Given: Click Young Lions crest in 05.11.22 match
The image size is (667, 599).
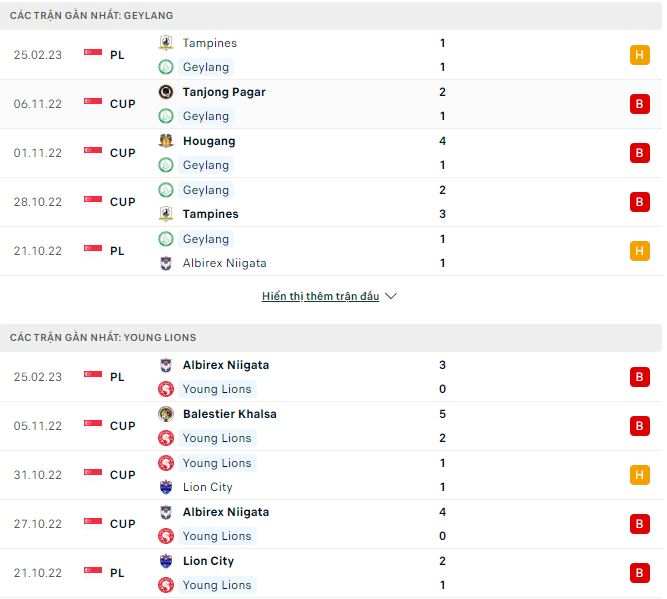Looking at the screenshot, I should (166, 438).
